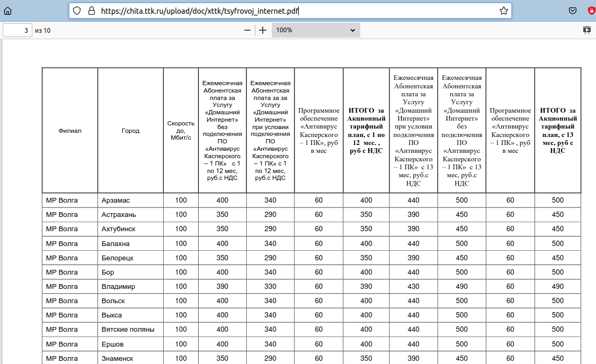Click the URL address bar

pyautogui.click(x=291, y=11)
